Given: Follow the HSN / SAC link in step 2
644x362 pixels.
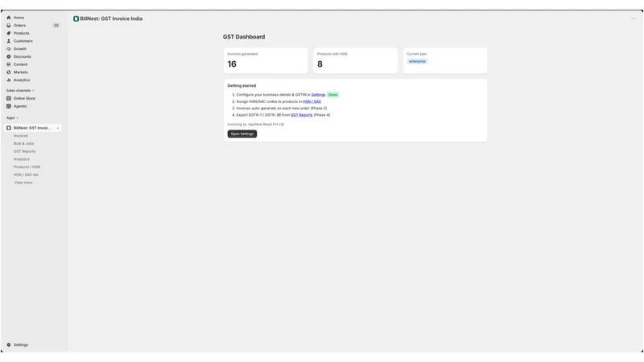Looking at the screenshot, I should 312,101.
